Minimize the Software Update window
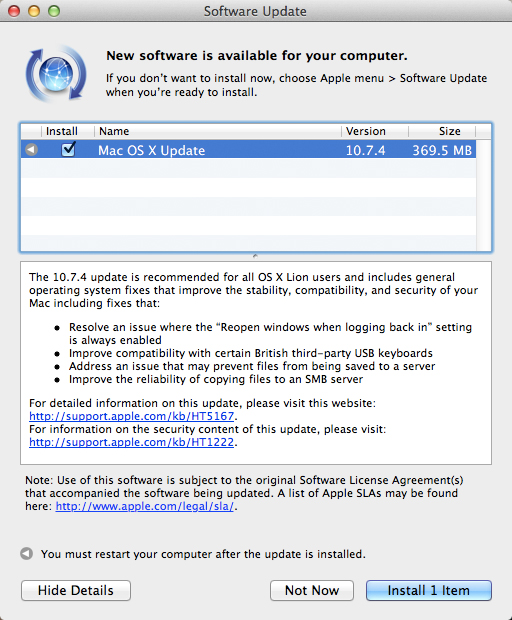 (x=34, y=11)
